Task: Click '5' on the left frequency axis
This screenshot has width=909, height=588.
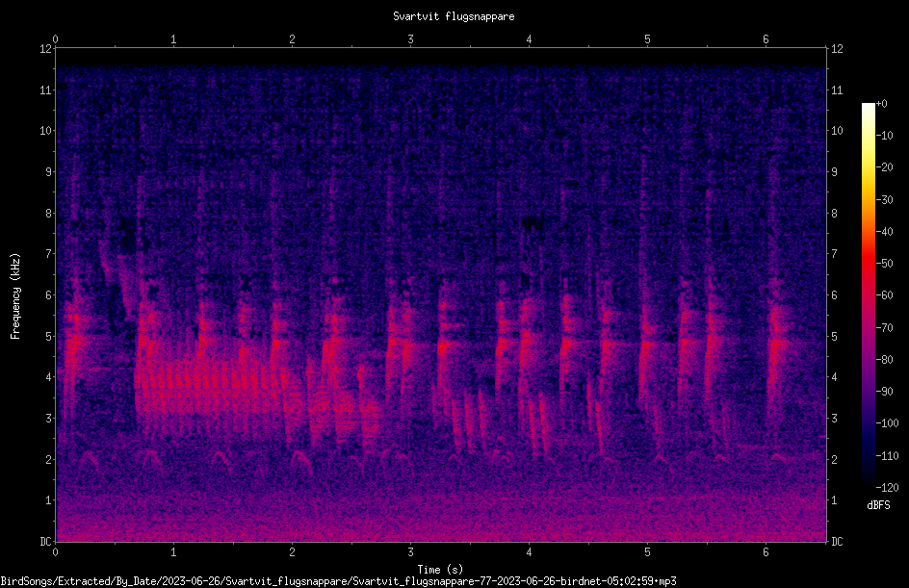Action: pyautogui.click(x=48, y=337)
